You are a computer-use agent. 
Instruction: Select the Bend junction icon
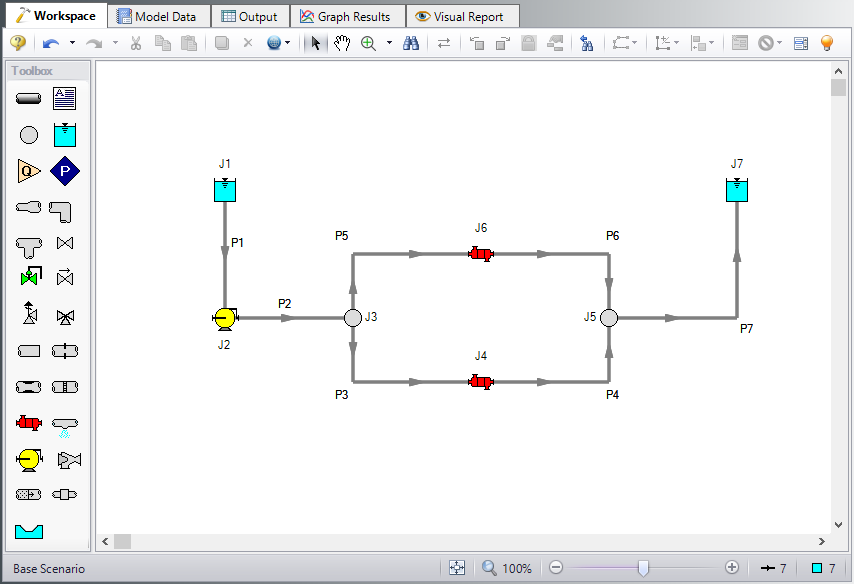pyautogui.click(x=60, y=211)
